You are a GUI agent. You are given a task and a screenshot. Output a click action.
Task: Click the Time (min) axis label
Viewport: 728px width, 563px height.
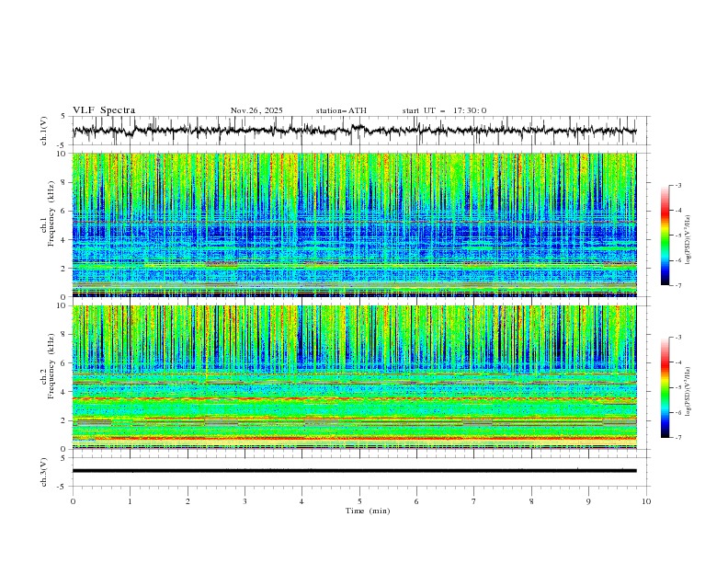point(366,511)
